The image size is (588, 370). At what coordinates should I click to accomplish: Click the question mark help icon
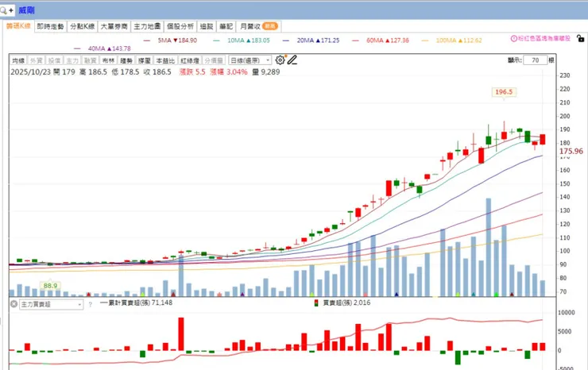[90, 304]
